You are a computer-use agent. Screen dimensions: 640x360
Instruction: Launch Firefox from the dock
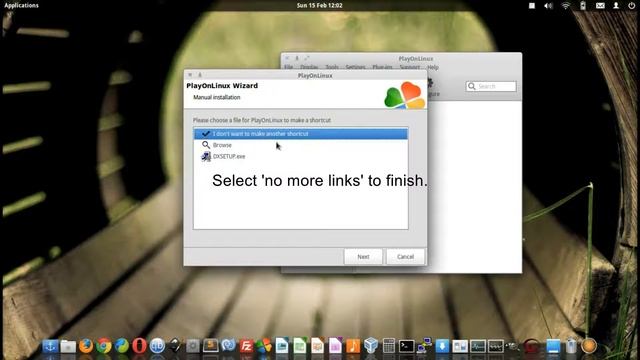(86, 346)
